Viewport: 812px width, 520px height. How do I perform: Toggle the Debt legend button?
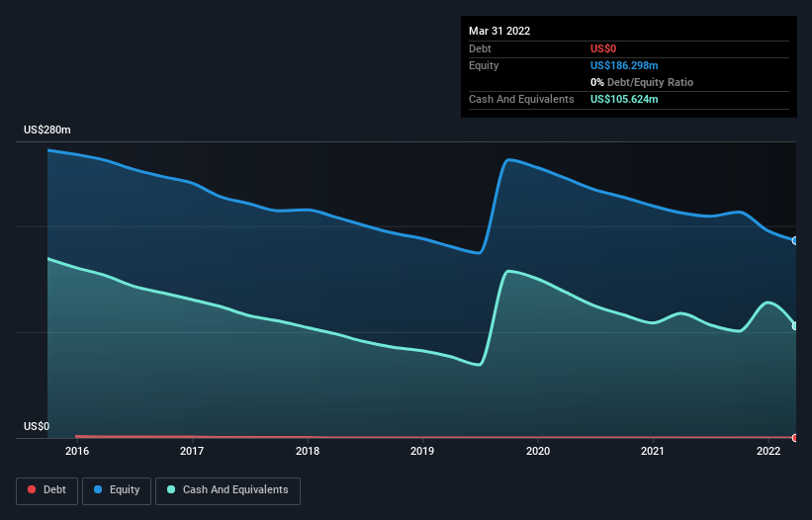pos(47,490)
